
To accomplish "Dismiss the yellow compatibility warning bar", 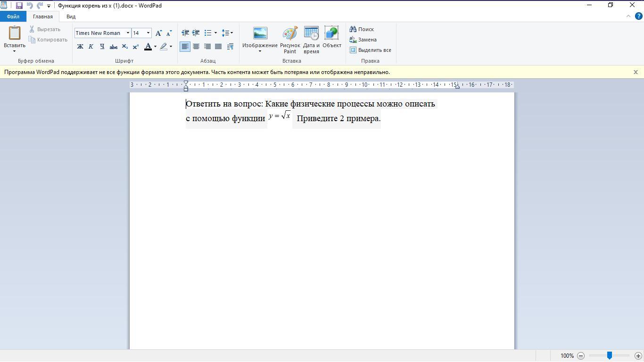I will point(636,72).
